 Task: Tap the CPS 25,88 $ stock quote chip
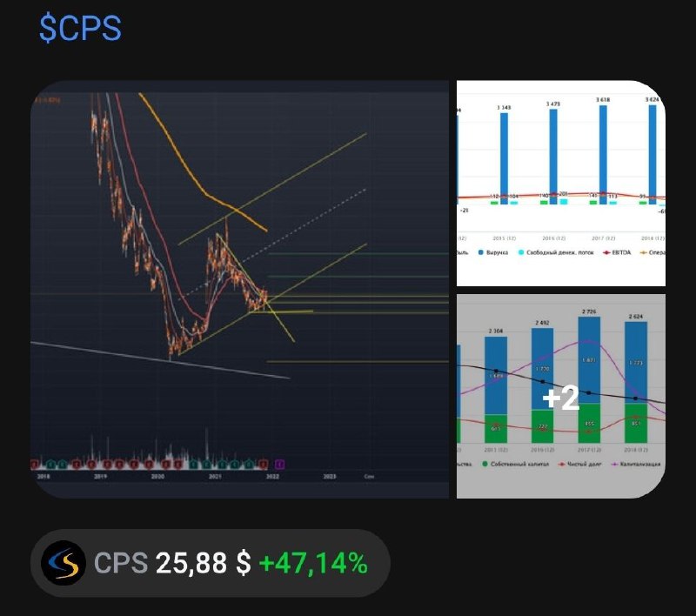tap(211, 563)
